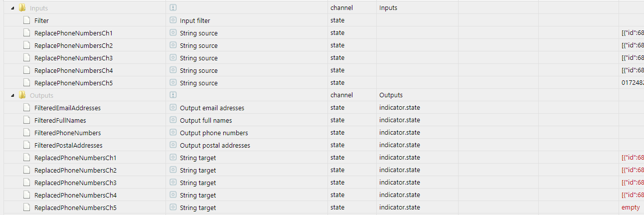Click the red value of ReplacedPhoneNumbersCh1
This screenshot has height=215, width=644.
coord(632,158)
